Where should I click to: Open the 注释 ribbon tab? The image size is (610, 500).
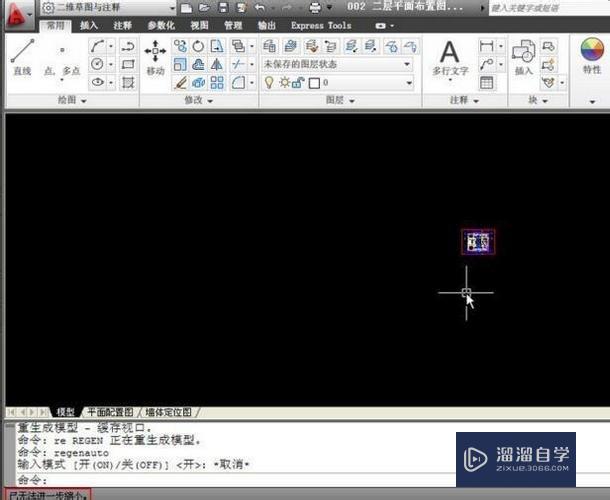click(x=122, y=26)
